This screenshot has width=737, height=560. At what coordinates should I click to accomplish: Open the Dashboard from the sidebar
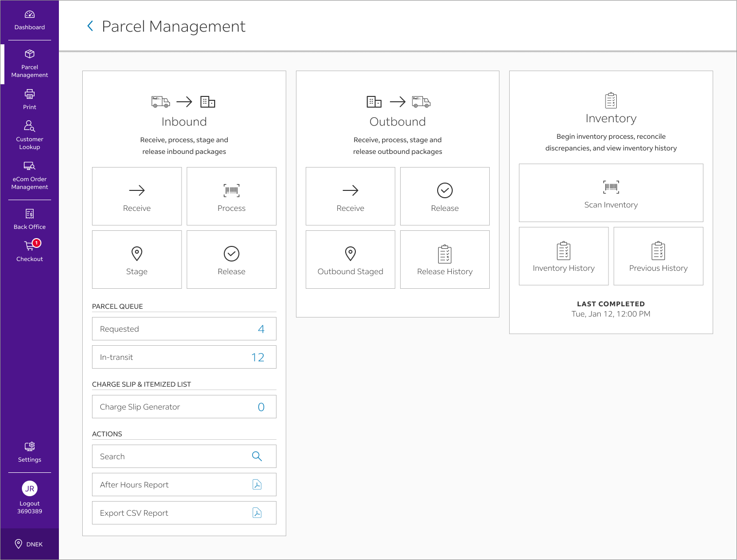pyautogui.click(x=30, y=20)
